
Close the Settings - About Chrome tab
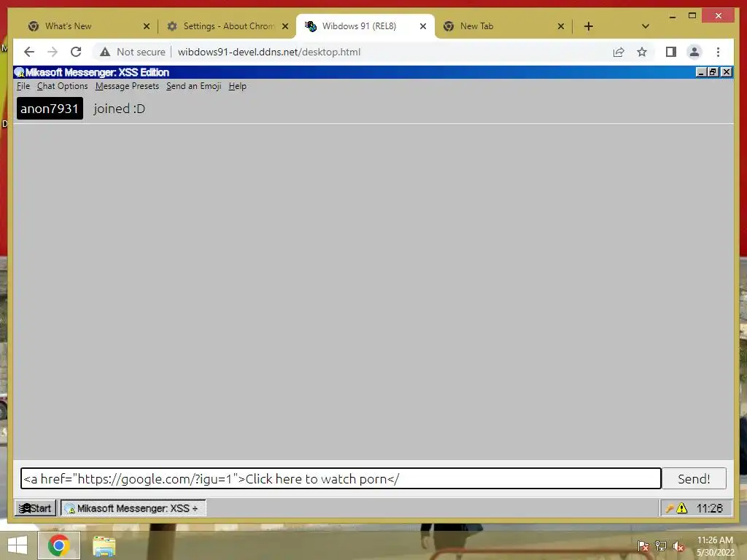(285, 26)
